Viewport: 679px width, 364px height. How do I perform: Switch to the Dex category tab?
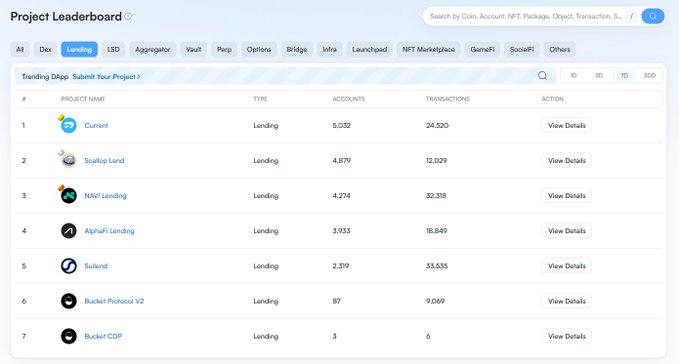(45, 49)
